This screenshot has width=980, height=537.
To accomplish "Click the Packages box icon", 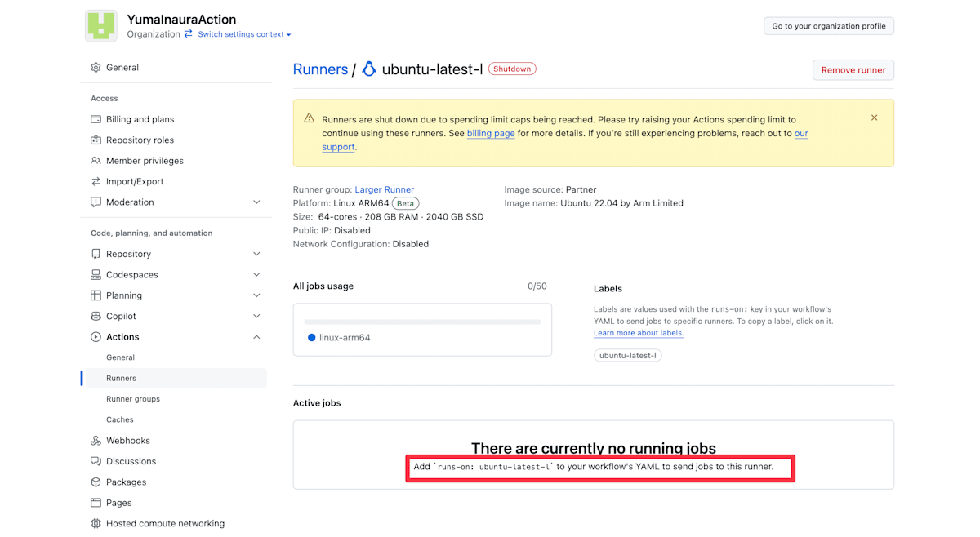I will 96,482.
